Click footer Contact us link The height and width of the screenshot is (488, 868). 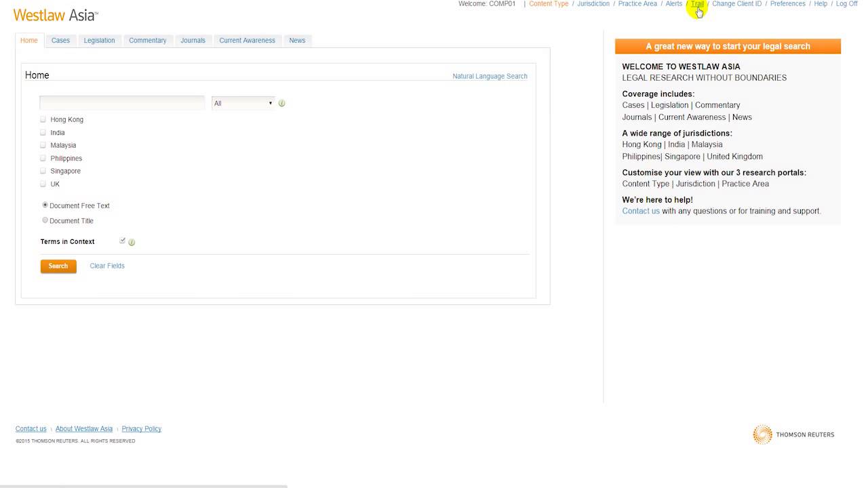(31, 429)
